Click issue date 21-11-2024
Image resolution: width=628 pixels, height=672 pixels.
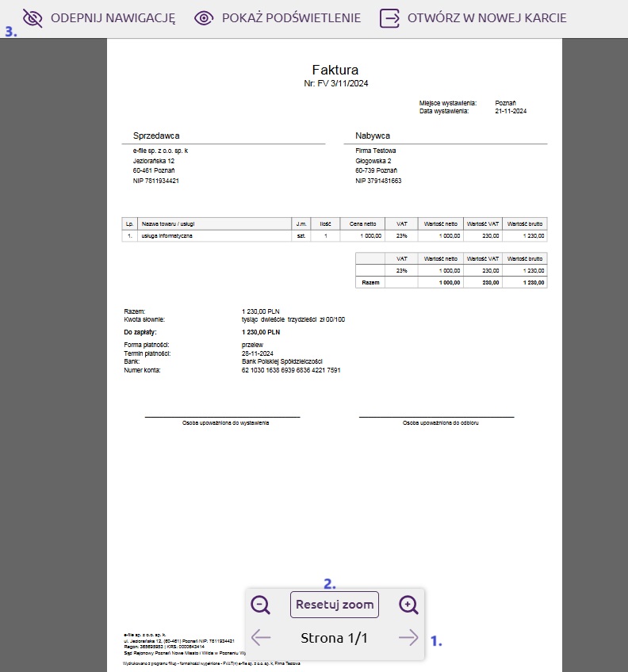coord(511,111)
